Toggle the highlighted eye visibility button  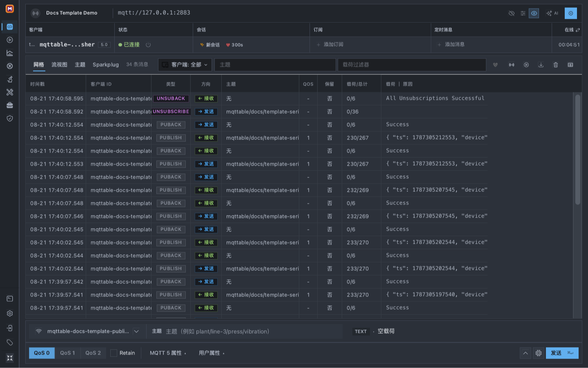pyautogui.click(x=534, y=13)
